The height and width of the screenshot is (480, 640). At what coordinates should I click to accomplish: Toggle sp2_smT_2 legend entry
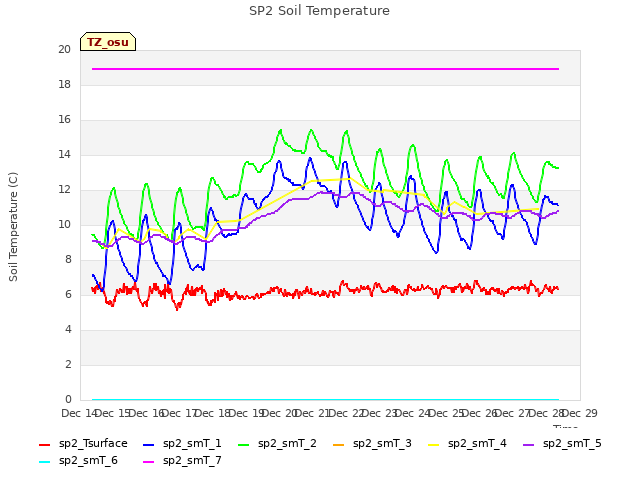pyautogui.click(x=278, y=444)
